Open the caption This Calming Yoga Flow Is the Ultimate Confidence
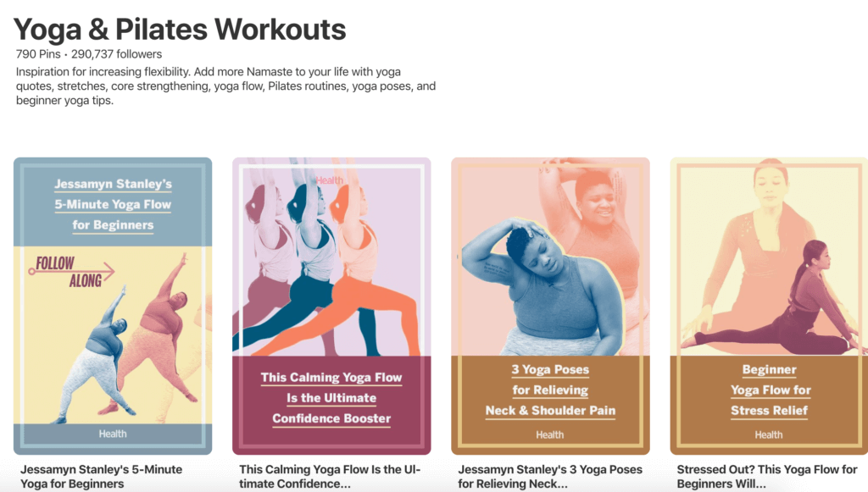868x492 pixels. (x=330, y=477)
